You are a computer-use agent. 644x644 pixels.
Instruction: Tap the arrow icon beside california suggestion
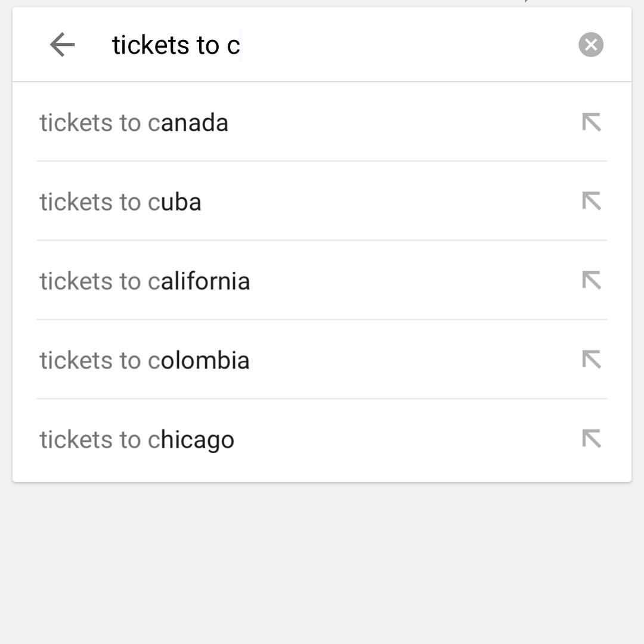592,280
